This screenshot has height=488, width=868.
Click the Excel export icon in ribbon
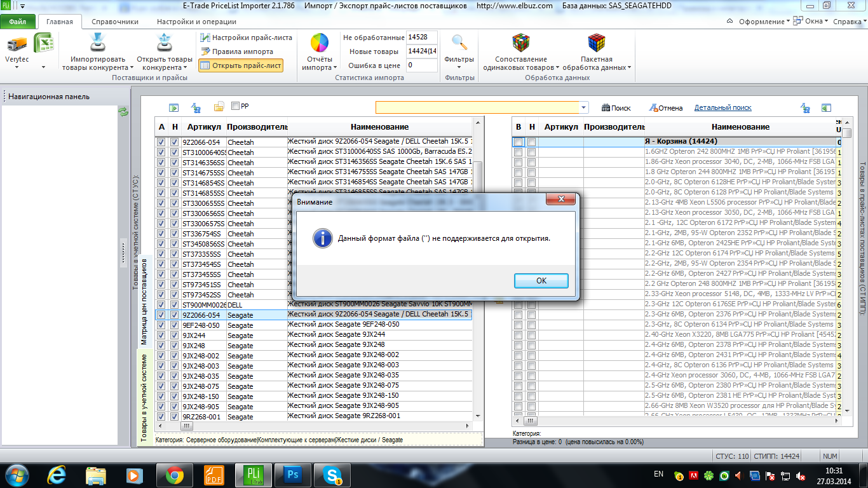[x=43, y=44]
